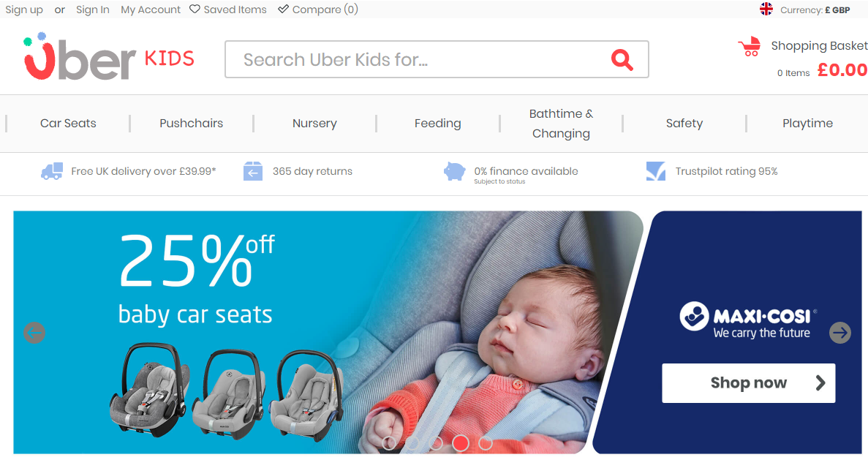Image resolution: width=868 pixels, height=460 pixels.
Task: Open the Sign In link
Action: click(92, 10)
